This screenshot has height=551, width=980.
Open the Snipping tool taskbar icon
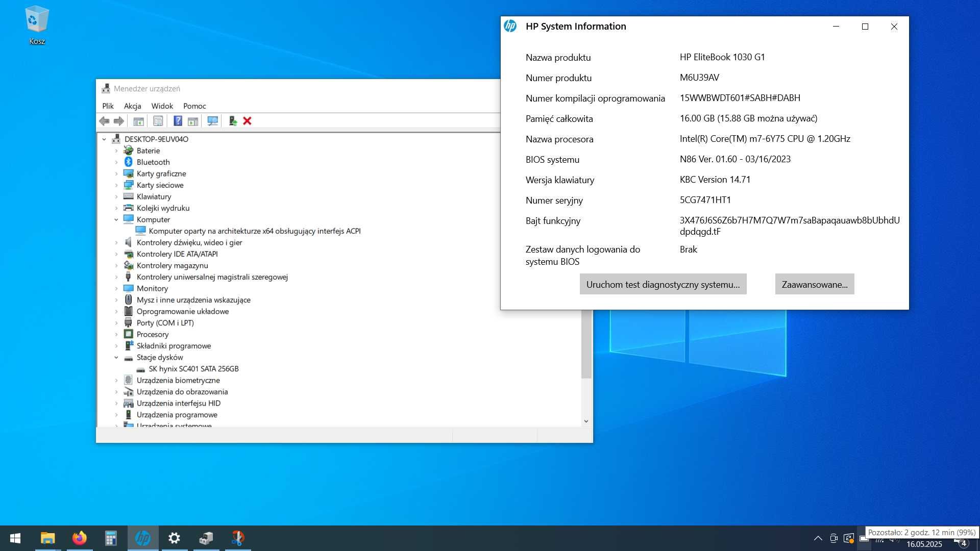point(238,538)
